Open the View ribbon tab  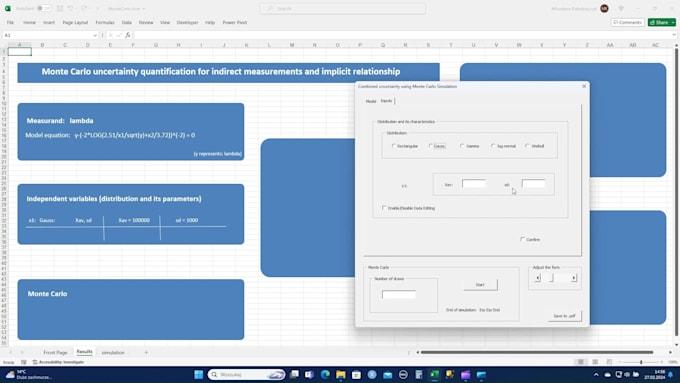click(165, 23)
